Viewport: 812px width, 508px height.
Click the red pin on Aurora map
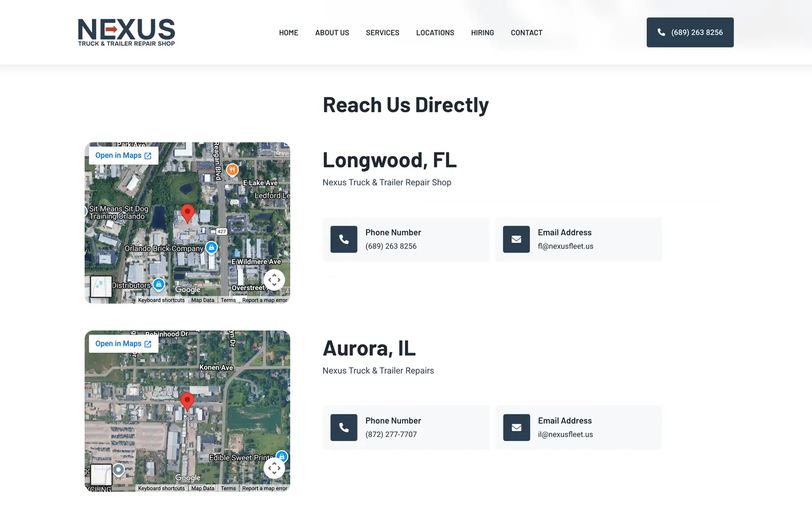pyautogui.click(x=187, y=401)
